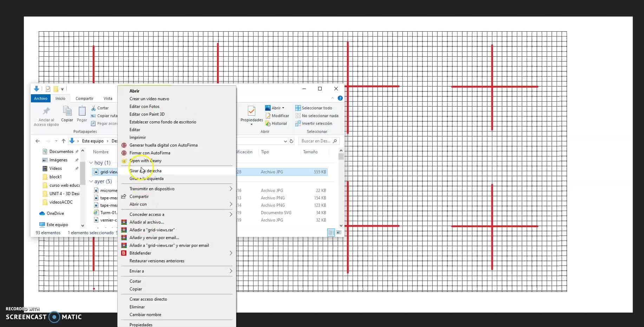The width and height of the screenshot is (644, 327).
Task: Open the recent locations dropdown in navigation bar
Action: [x=56, y=141]
